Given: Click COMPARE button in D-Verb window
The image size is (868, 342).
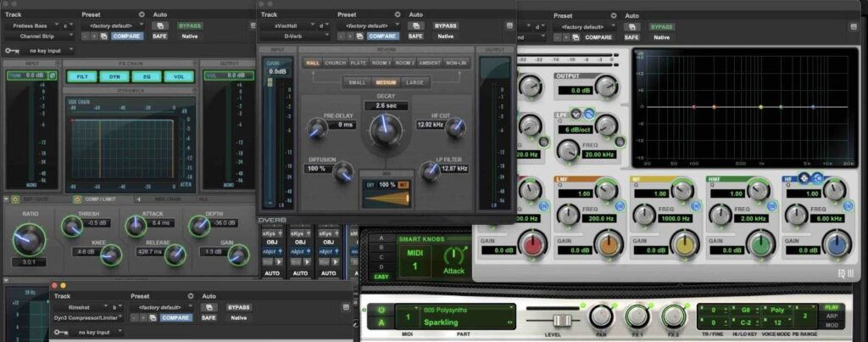Looking at the screenshot, I should pos(382,36).
